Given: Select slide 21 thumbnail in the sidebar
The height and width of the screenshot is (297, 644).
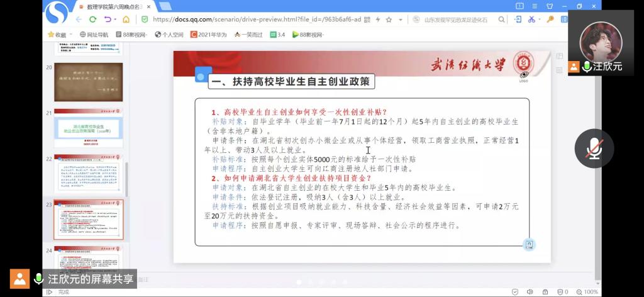Looking at the screenshot, I should (x=88, y=128).
